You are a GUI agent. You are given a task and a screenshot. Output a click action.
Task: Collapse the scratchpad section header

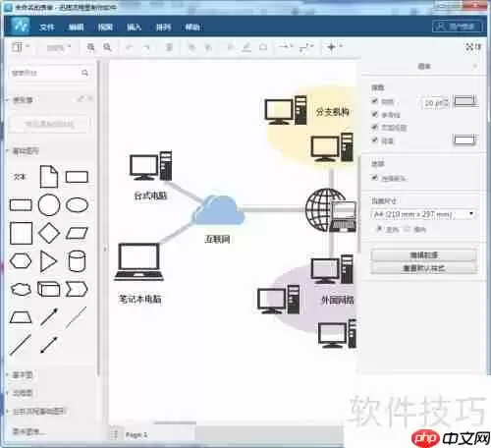(x=23, y=100)
